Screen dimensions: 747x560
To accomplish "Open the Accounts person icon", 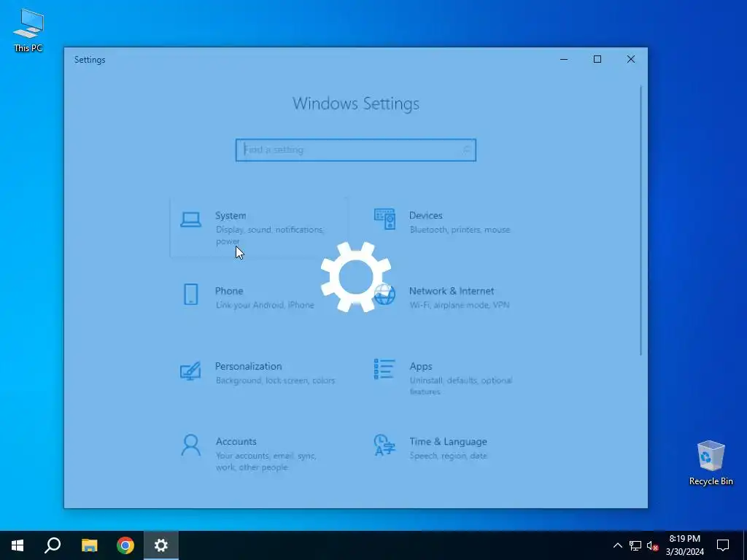I will tap(190, 446).
